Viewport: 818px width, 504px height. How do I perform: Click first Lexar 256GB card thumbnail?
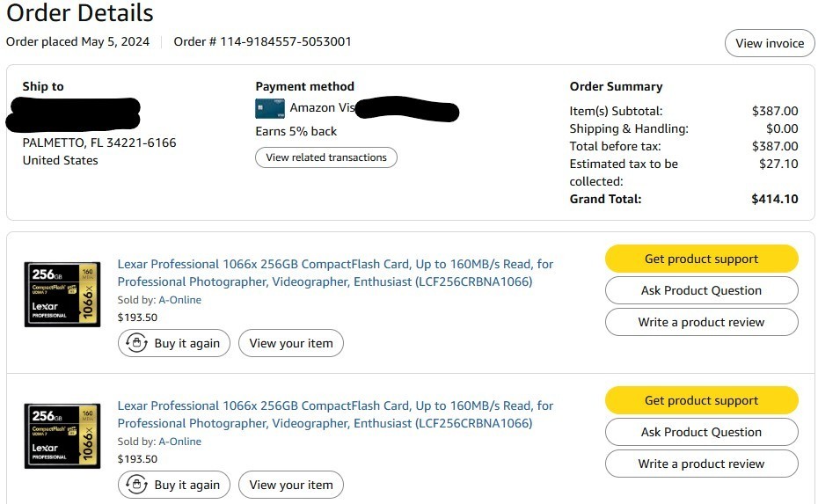62,294
